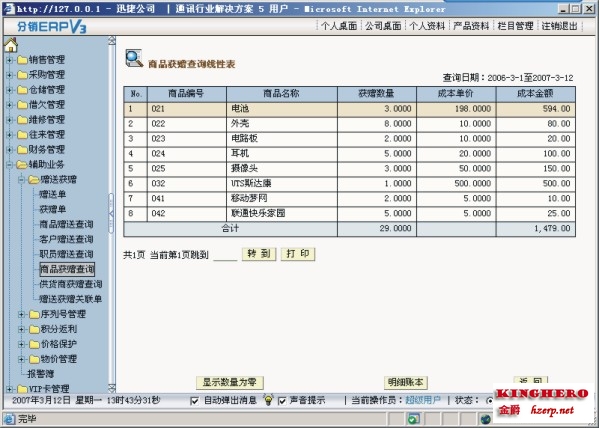Viewport: 599px width, 428px height.
Task: Click the sidebar scrollbar down arrow
Action: [x=112, y=388]
